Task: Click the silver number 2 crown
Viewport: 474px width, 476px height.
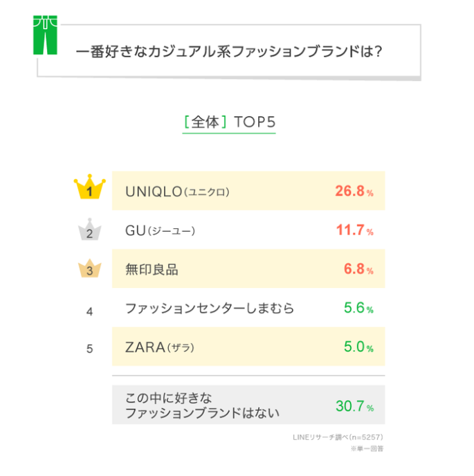Action: click(x=89, y=230)
